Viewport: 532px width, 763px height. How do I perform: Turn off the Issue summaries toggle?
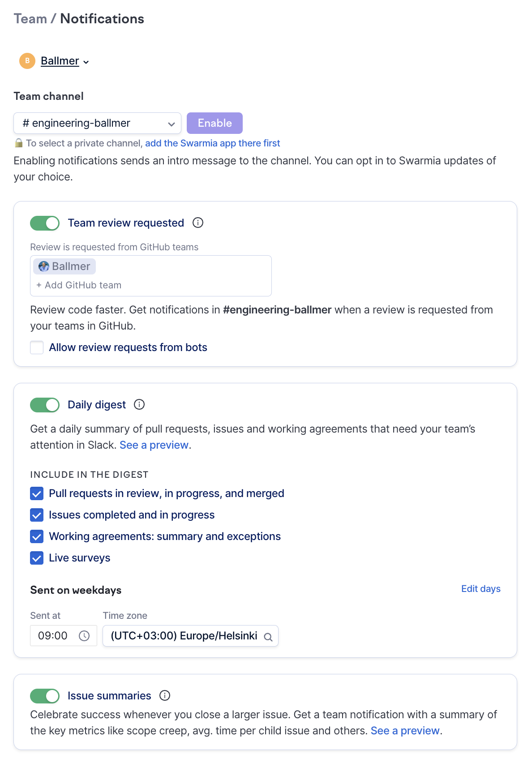[45, 696]
